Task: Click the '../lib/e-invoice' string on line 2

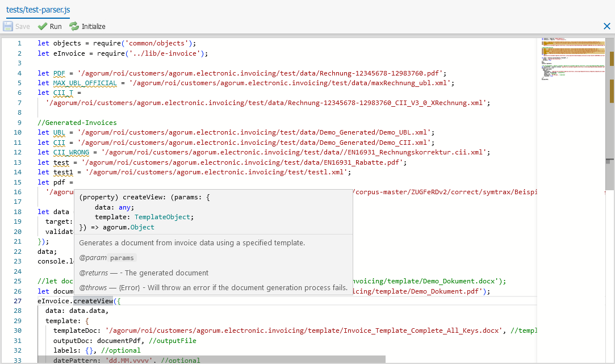Action: point(165,53)
